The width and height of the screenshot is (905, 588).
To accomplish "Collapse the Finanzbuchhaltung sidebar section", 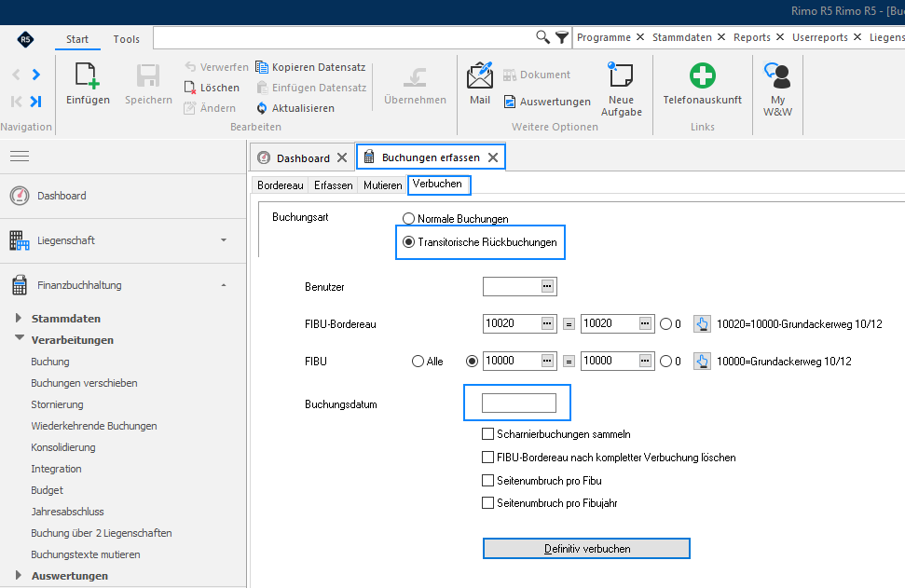I will click(x=224, y=285).
